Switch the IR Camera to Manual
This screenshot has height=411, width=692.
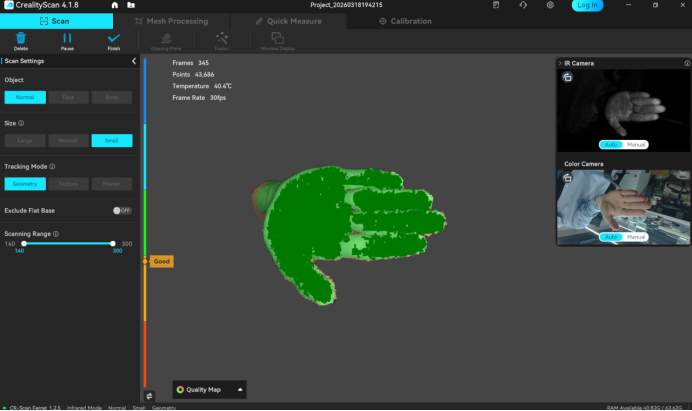(x=636, y=144)
